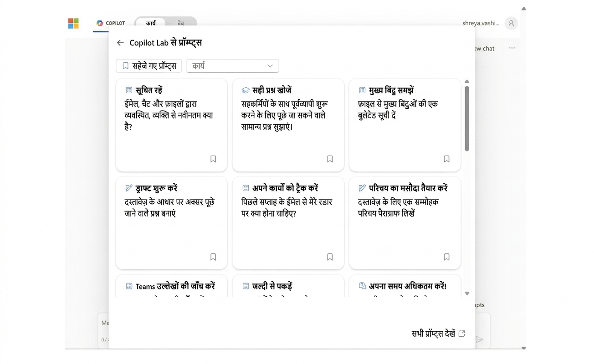Select the अपना समय अधिकतम करें! card
This screenshot has width=594, height=364.
pyautogui.click(x=405, y=286)
